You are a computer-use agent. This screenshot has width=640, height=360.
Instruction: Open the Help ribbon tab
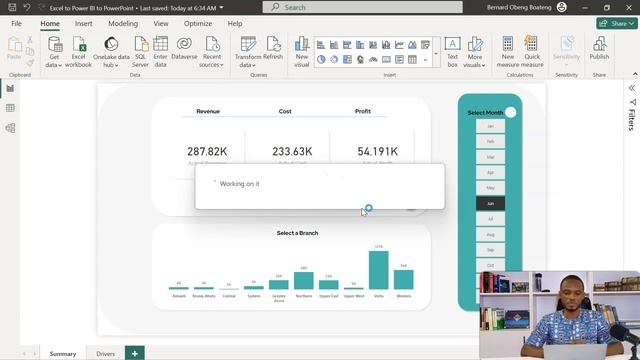[x=235, y=24]
